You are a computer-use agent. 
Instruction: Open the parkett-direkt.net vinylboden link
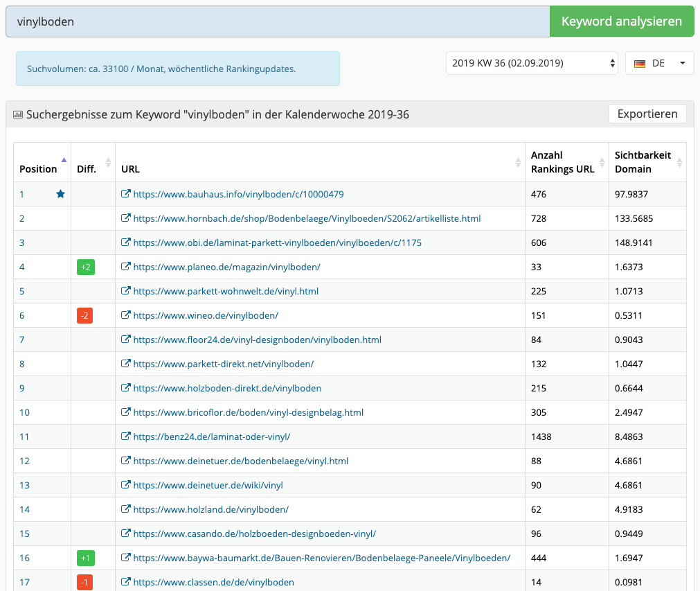point(223,364)
